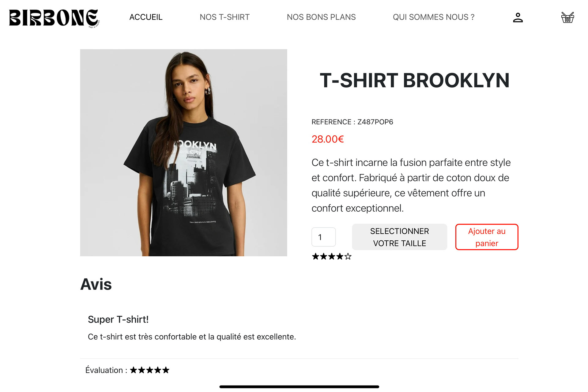
Task: Open the SELECTIONNER VOTRE TAILLE dropdown
Action: tap(399, 237)
